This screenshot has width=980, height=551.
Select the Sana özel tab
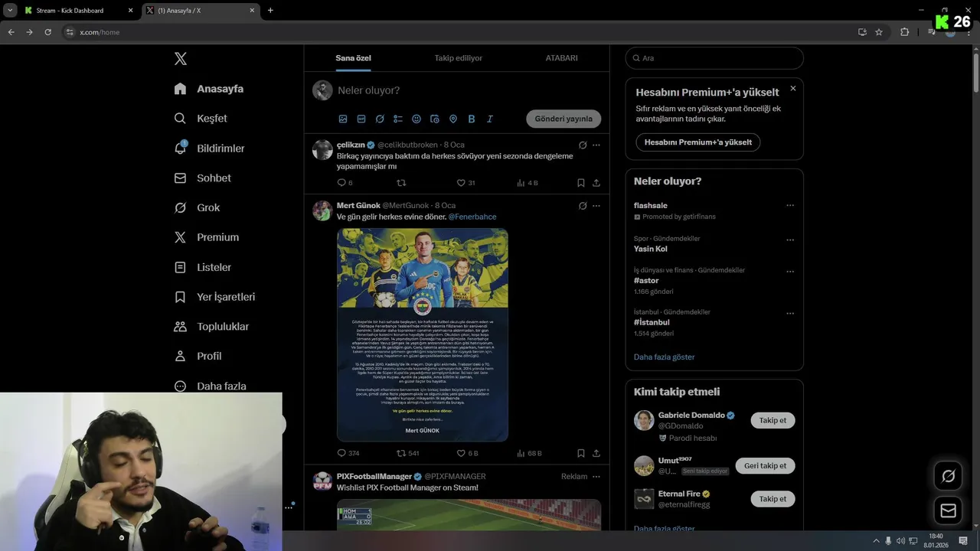point(353,58)
